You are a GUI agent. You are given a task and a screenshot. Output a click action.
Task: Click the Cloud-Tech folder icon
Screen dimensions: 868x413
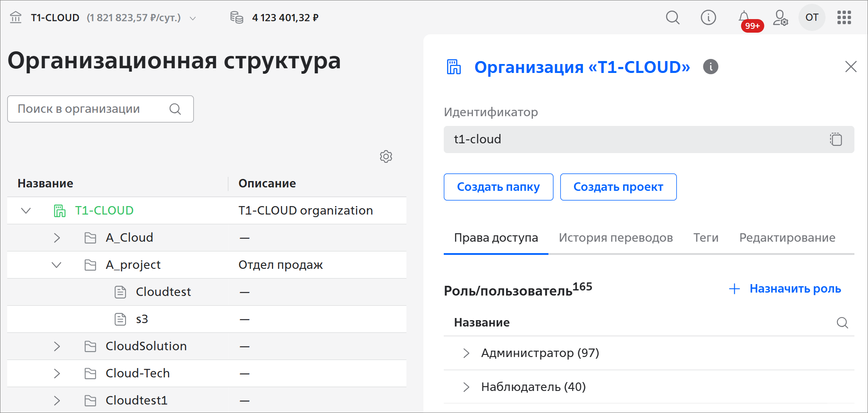(90, 374)
